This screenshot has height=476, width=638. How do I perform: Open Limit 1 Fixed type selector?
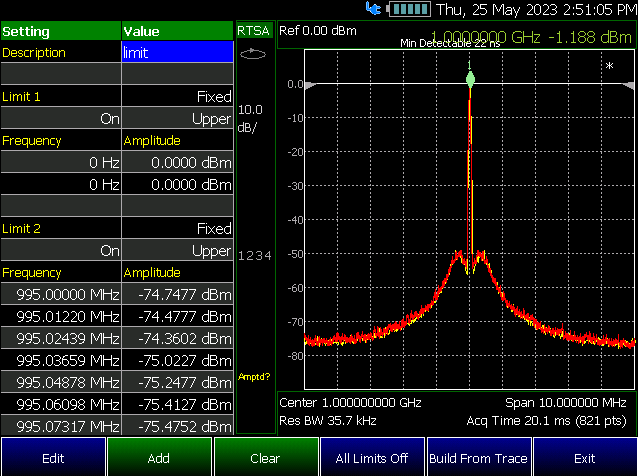tap(177, 96)
